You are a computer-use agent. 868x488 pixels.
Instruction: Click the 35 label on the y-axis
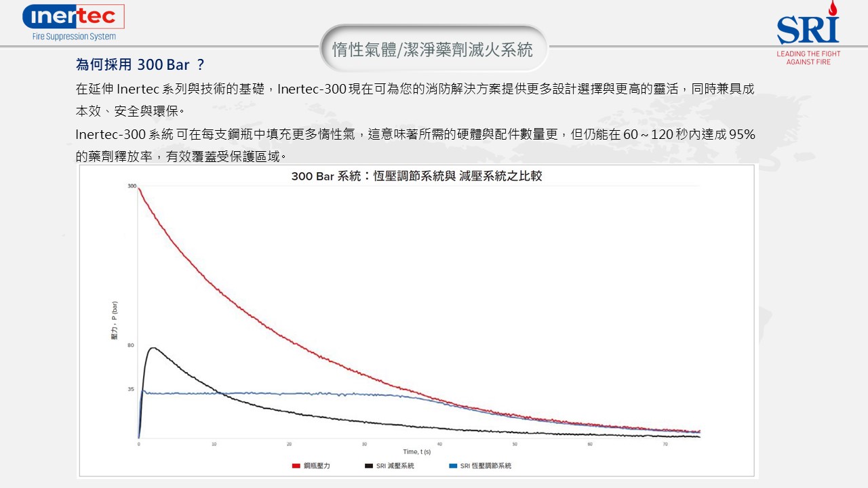point(131,389)
